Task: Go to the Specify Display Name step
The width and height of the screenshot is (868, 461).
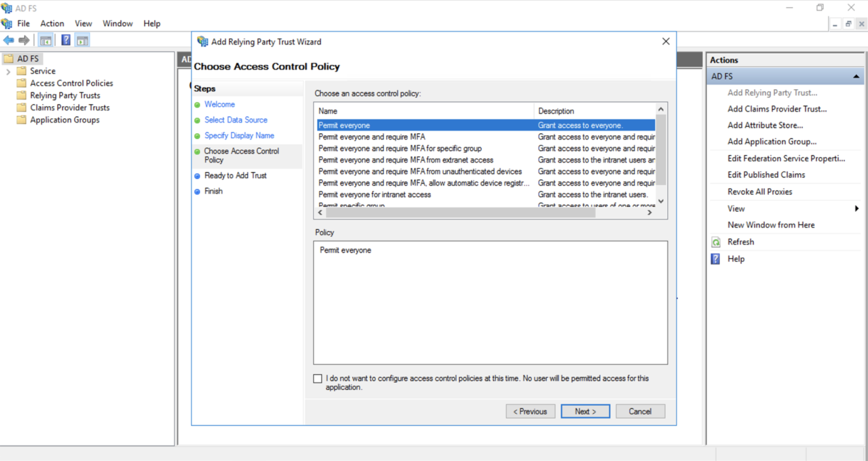Action: coord(239,136)
